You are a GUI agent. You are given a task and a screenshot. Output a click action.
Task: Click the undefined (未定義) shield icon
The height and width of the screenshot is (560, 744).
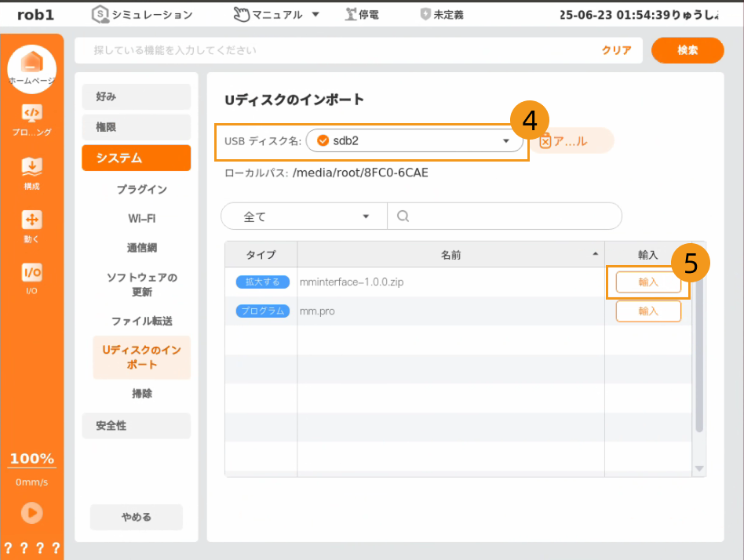(x=425, y=14)
